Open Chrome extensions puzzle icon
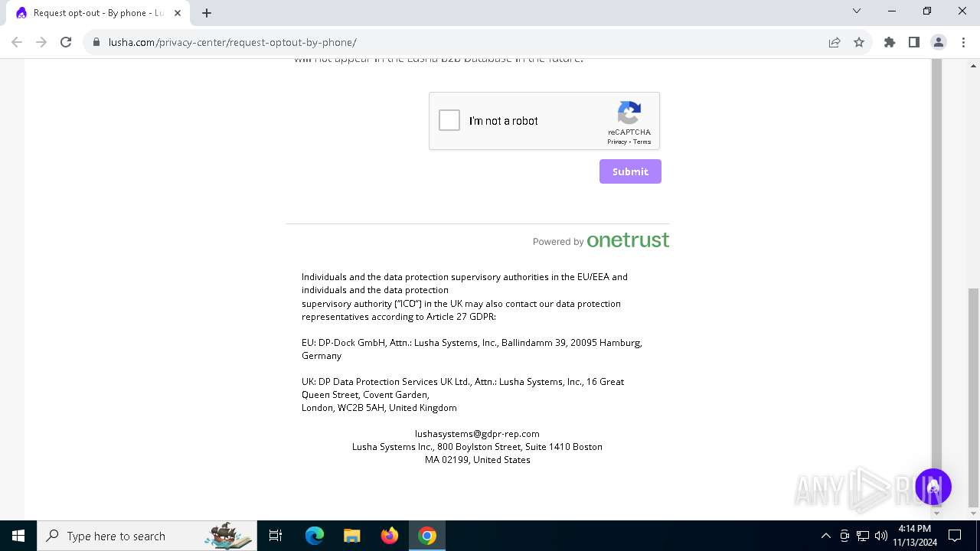The height and width of the screenshot is (551, 980). tap(890, 42)
